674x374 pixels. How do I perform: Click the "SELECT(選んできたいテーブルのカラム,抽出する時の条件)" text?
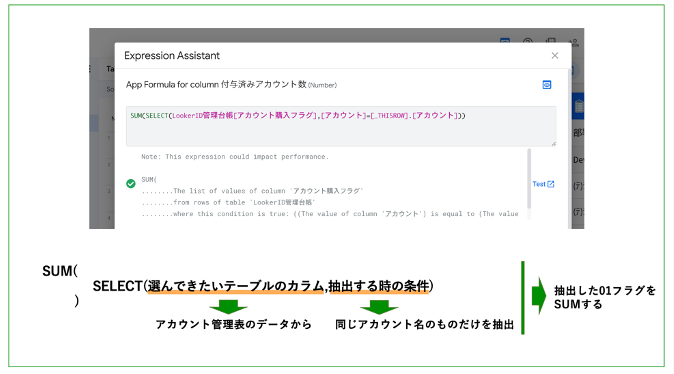(263, 286)
